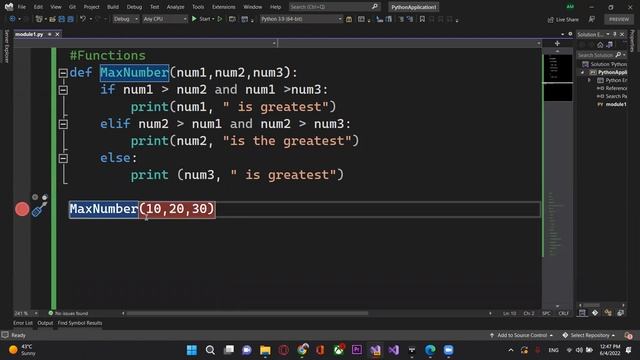Viewport: 640px width, 360px height.
Task: Toggle the breakpoint on MaxNumber call line
Action: point(22,209)
